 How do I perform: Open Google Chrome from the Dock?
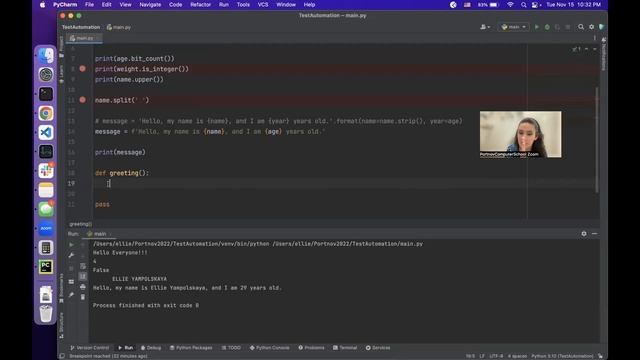[x=46, y=113]
